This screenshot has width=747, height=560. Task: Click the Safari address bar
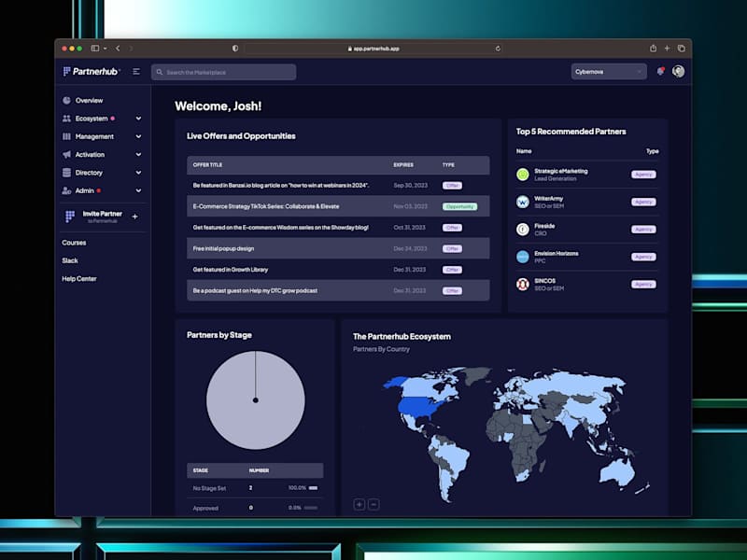[373, 49]
